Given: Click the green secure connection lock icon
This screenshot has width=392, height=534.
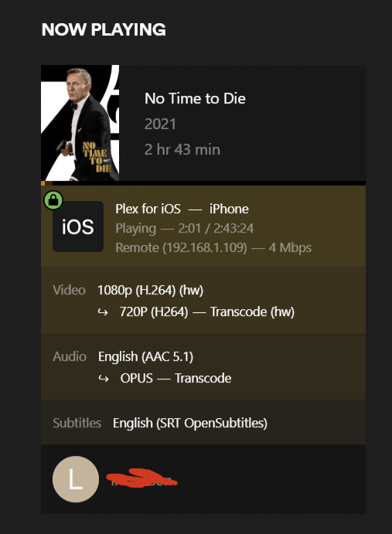Looking at the screenshot, I should [x=53, y=200].
